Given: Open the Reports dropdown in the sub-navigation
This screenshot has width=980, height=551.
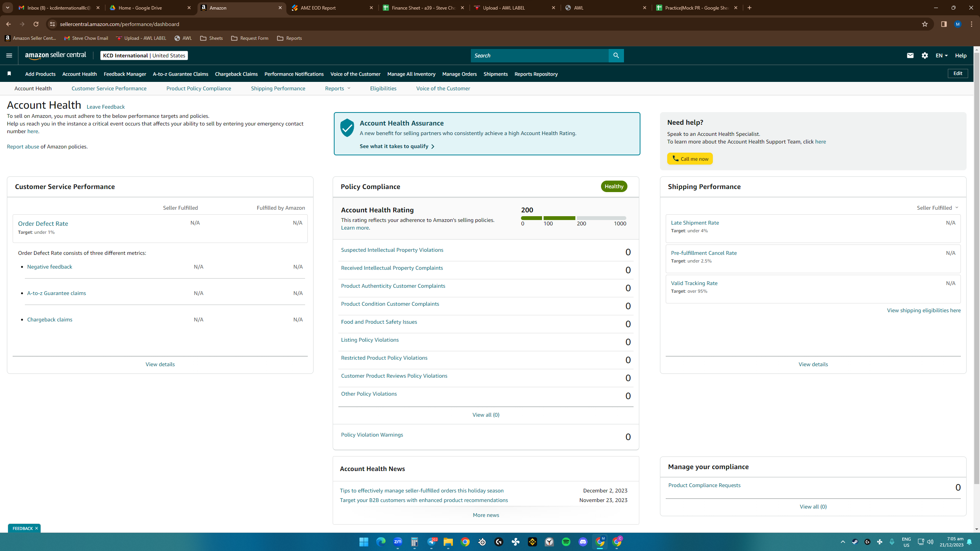Looking at the screenshot, I should click(338, 88).
